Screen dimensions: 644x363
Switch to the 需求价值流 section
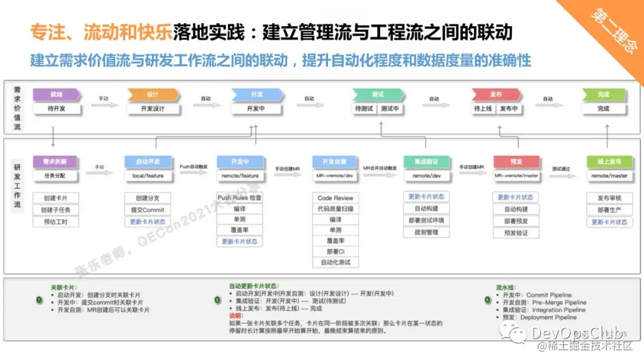(16, 107)
